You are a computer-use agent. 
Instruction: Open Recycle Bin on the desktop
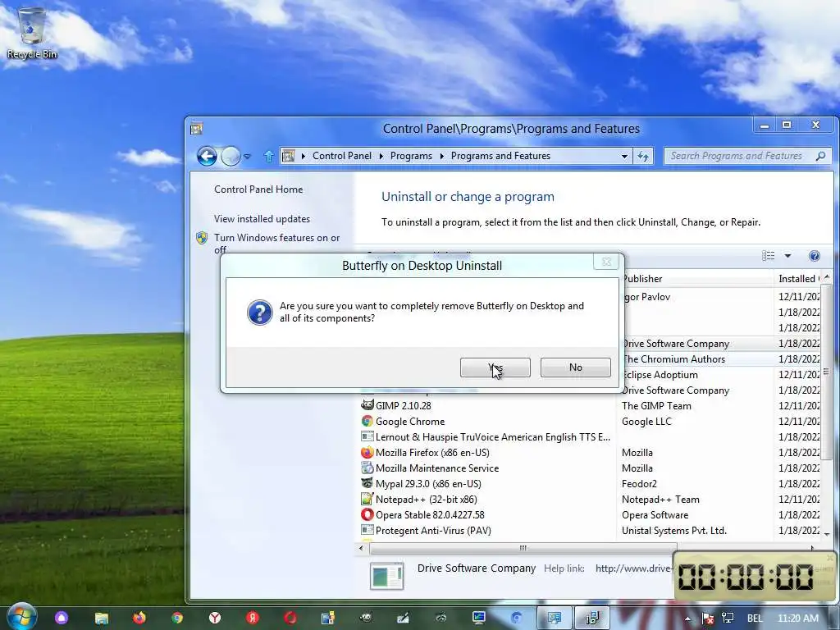32,32
